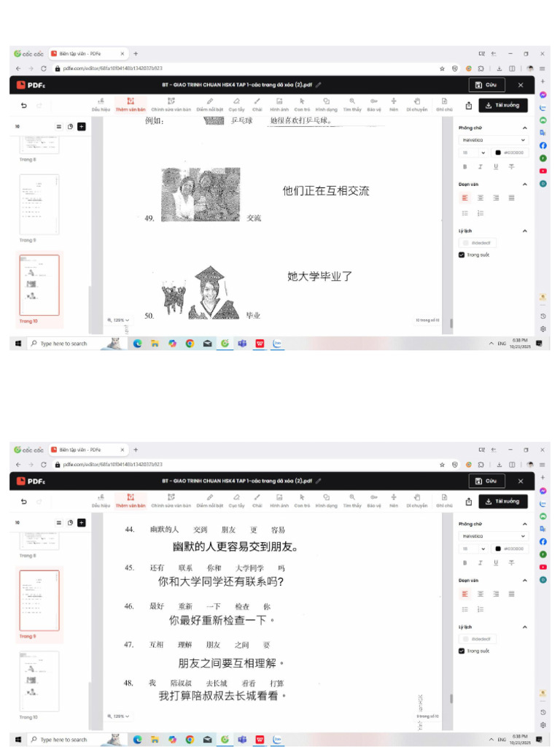
Task: Toggle italic I in question-49 window
Action: click(480, 167)
